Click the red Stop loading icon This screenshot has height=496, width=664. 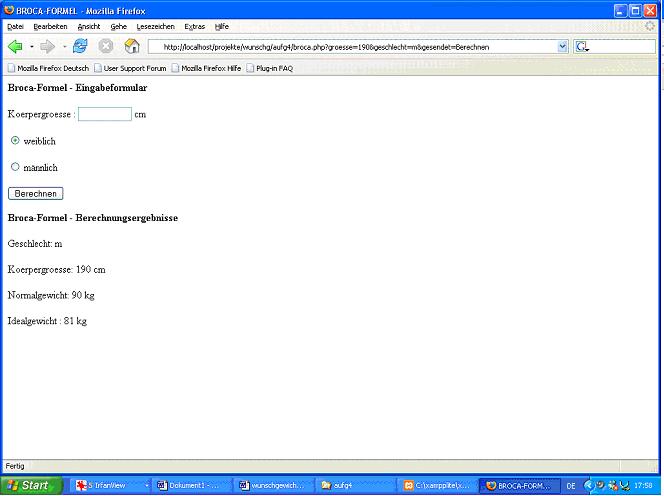(105, 46)
